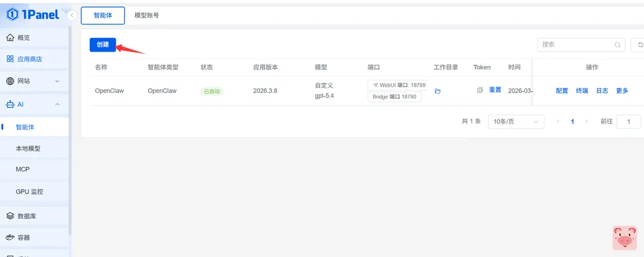Image resolution: width=644 pixels, height=257 pixels.
Task: Click the next page arrow
Action: point(587,121)
